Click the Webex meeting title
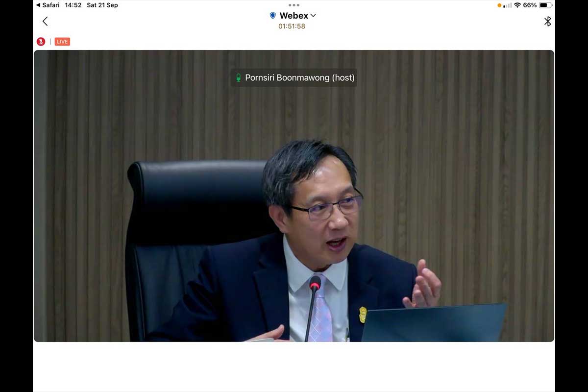The width and height of the screenshot is (588, 392). click(x=294, y=16)
